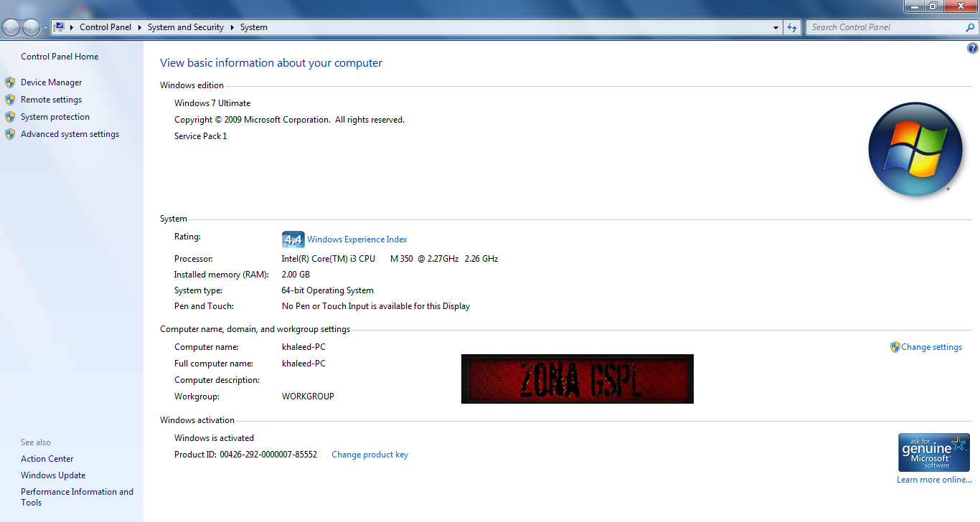Click the 64-bit Operating System value
This screenshot has width=980, height=522.
pos(328,290)
